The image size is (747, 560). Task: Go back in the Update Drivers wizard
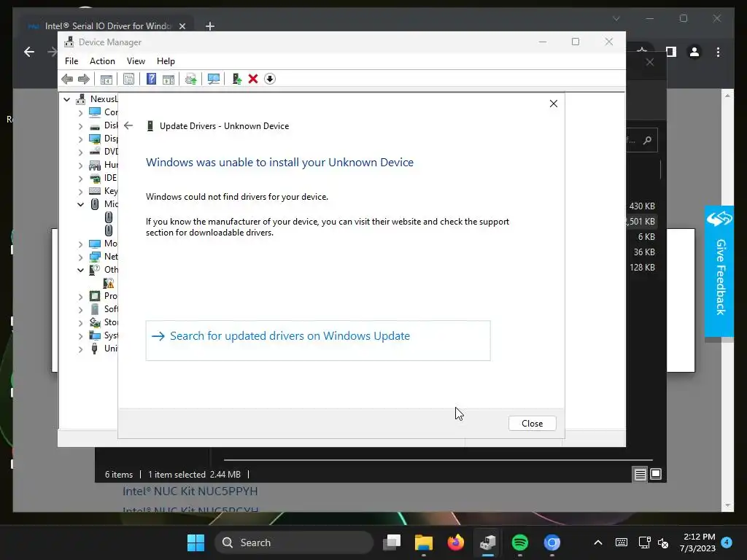click(x=128, y=125)
